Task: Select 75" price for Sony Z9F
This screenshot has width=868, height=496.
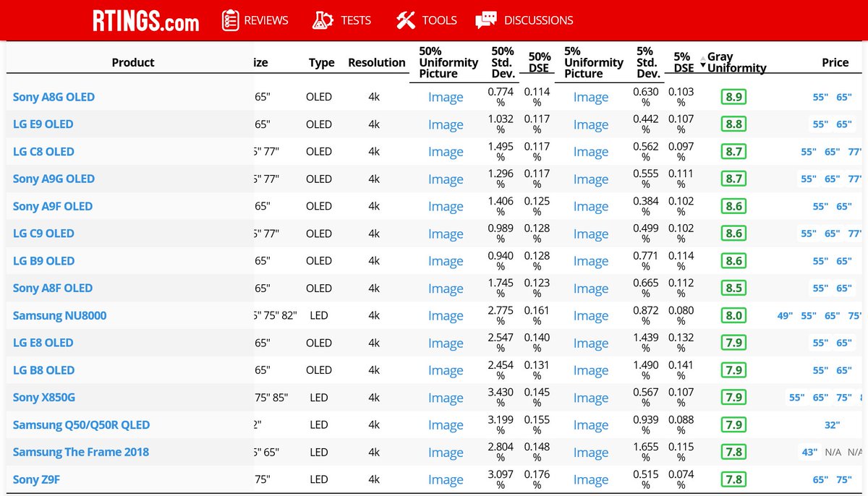Action: click(844, 479)
